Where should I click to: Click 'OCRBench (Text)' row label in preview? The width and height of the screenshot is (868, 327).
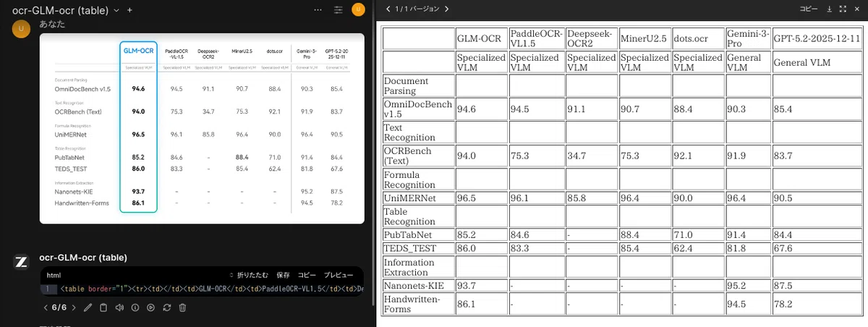[418, 156]
